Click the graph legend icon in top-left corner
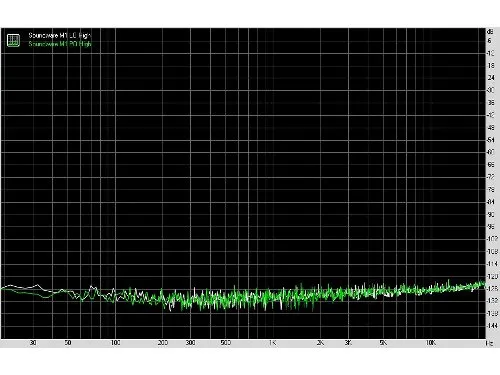The width and height of the screenshot is (500, 375). coord(13,40)
